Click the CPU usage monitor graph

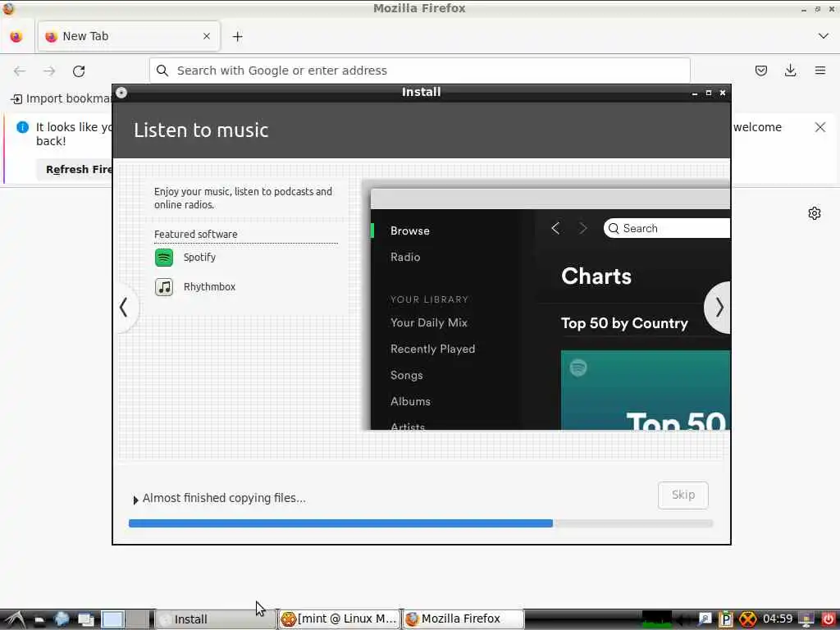[x=657, y=619]
